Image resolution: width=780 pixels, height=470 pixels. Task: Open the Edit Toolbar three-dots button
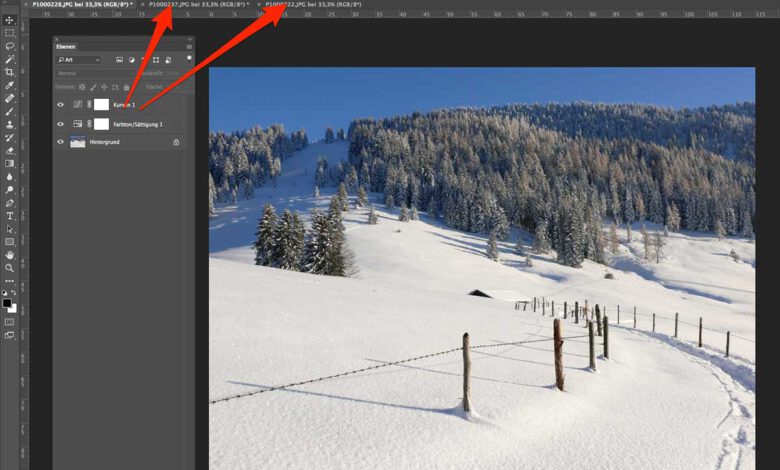(x=9, y=281)
